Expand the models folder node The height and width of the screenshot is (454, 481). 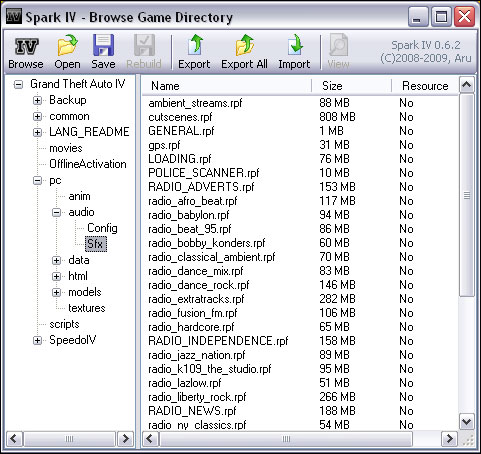57,292
